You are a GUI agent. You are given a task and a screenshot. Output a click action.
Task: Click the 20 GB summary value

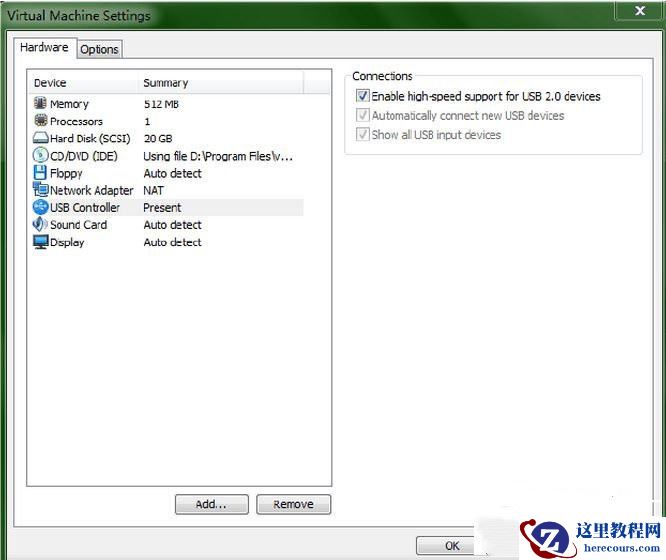[158, 139]
